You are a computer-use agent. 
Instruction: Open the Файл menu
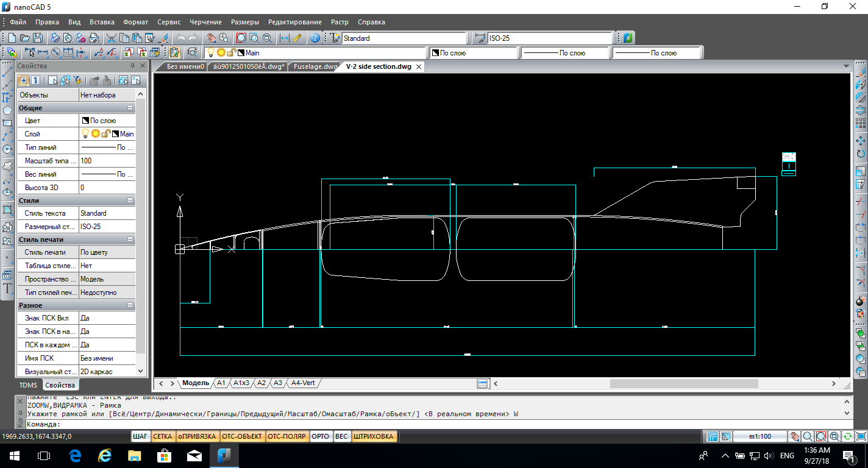pos(18,22)
